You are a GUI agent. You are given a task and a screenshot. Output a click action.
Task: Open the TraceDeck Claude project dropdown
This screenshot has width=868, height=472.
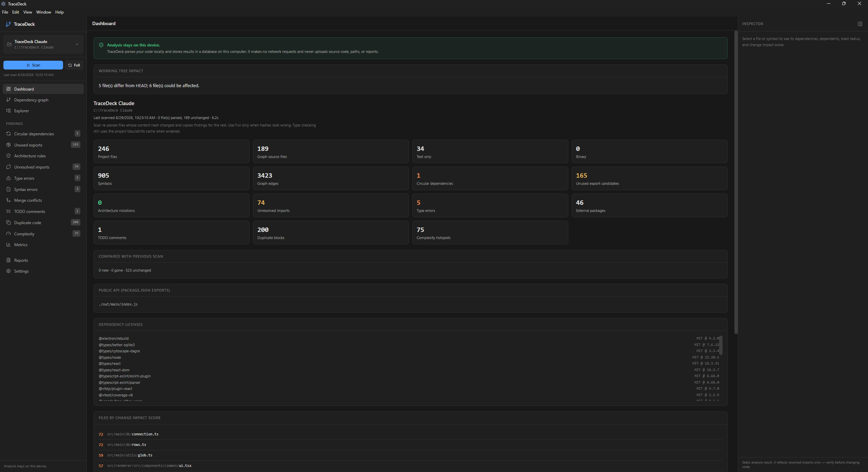[x=43, y=44]
